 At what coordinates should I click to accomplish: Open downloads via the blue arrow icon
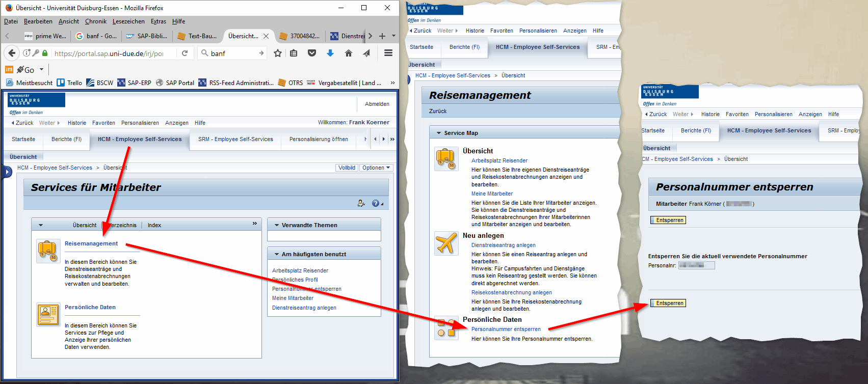[330, 53]
